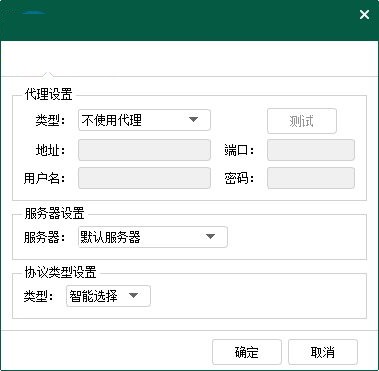Focus the 用户名 input field
Image resolution: width=379 pixels, height=371 pixels.
144,178
